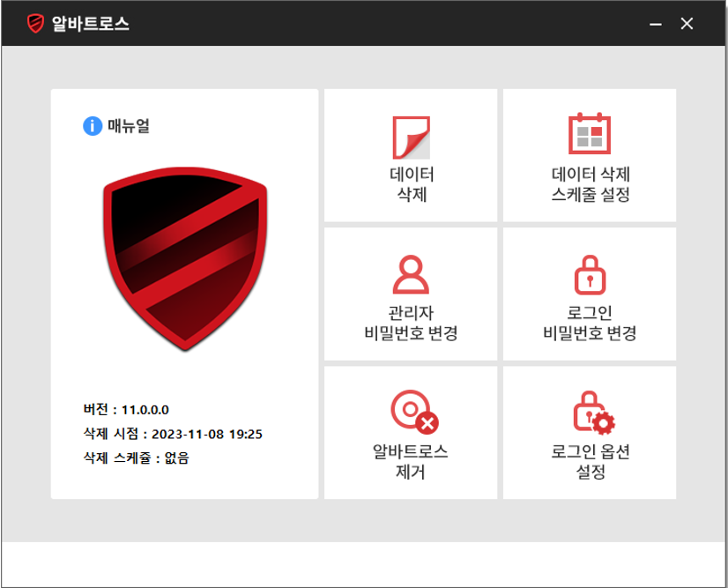728x588 pixels.
Task: Click the padlock with gear icon
Action: pos(591,413)
